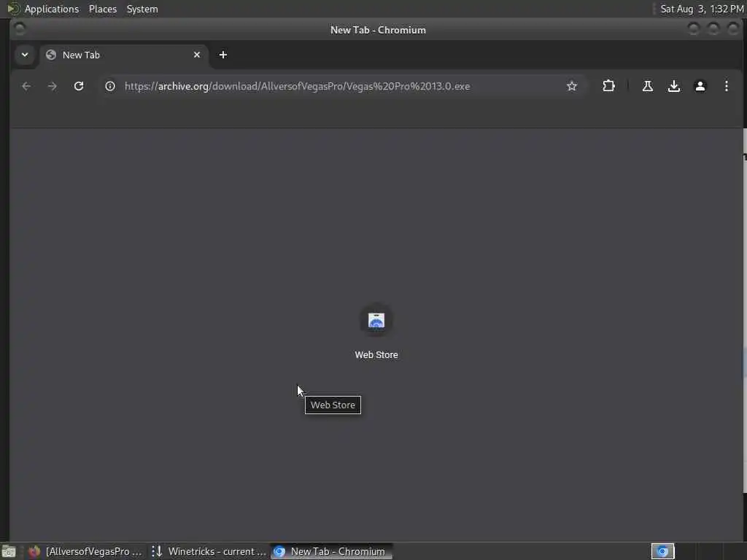Click the archive.org URL in address bar

pyautogui.click(x=298, y=86)
